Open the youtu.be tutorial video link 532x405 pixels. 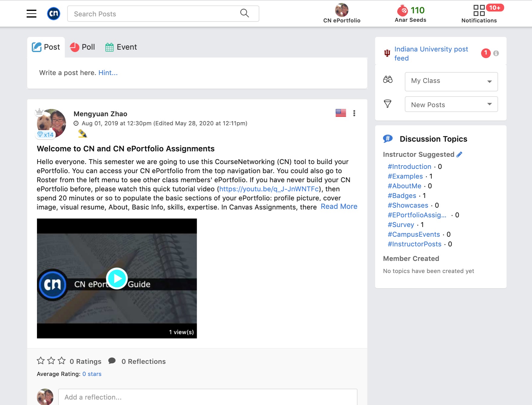click(269, 189)
